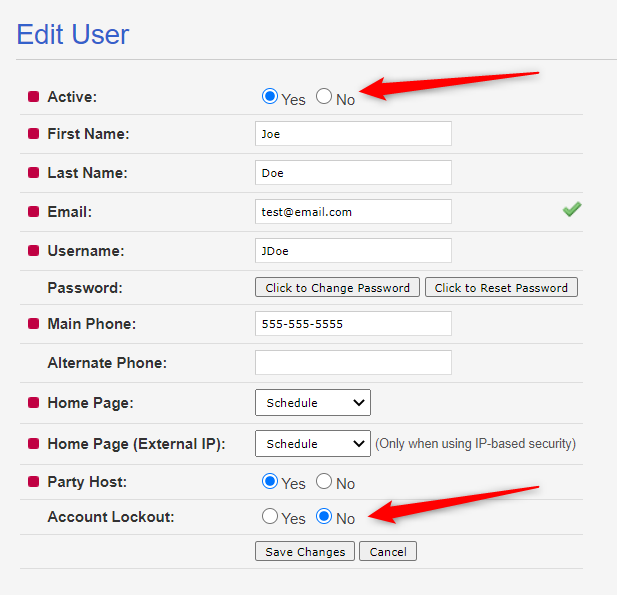
Task: Click the Password label
Action: click(85, 288)
